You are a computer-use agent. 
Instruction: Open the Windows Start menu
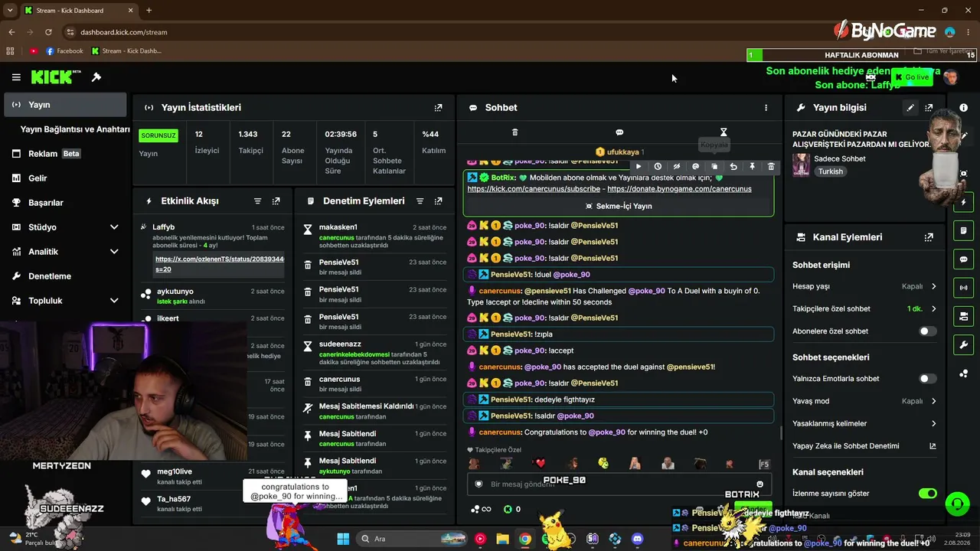[343, 539]
